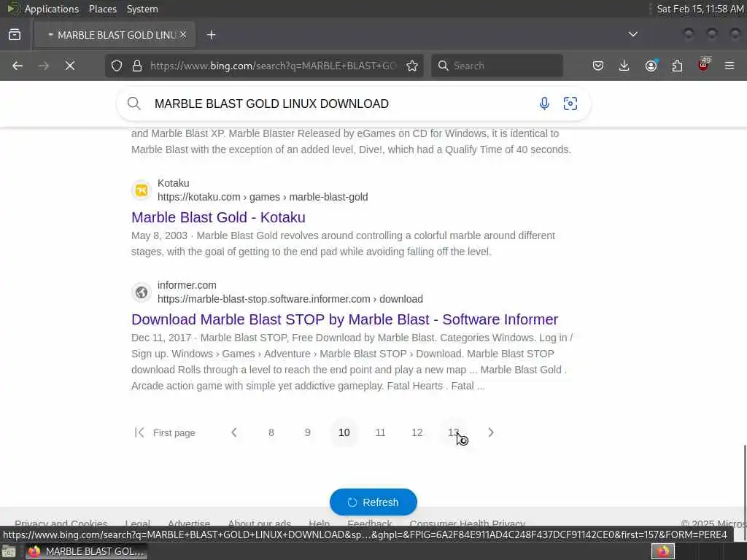Click the Firefox tray icon in the panel
The height and width of the screenshot is (560, 747).
click(x=663, y=551)
